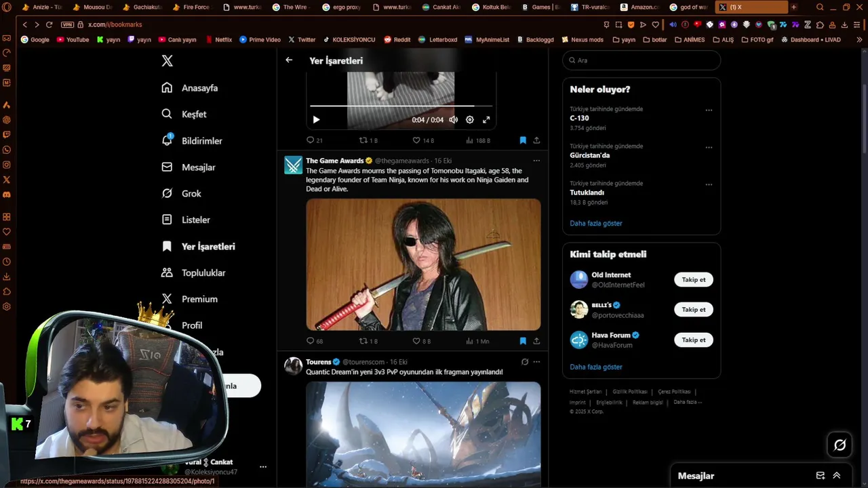Open Bildirimler notifications
Image resolution: width=868 pixels, height=488 pixels.
[192, 141]
